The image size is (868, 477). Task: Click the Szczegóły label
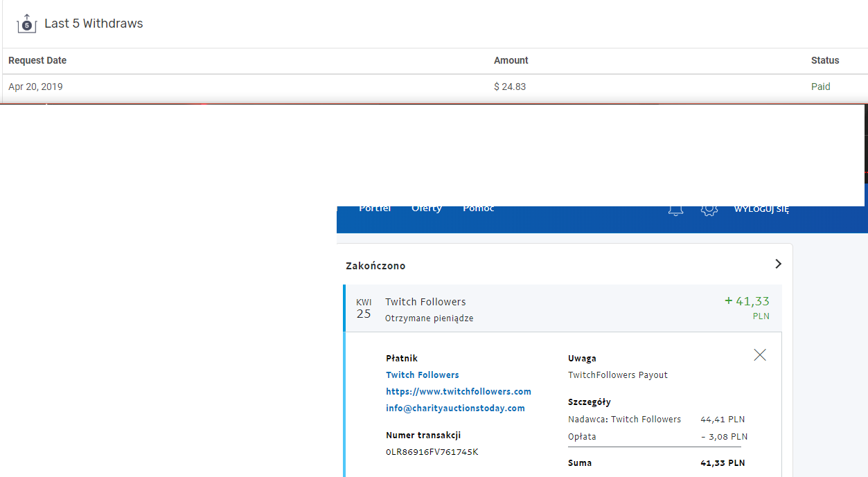click(590, 402)
